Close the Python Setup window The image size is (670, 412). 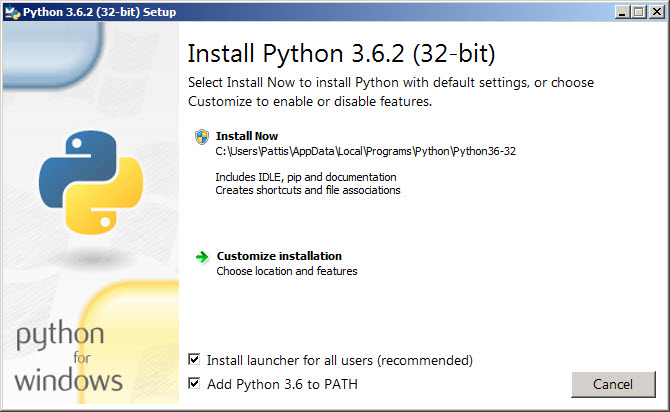(x=655, y=12)
